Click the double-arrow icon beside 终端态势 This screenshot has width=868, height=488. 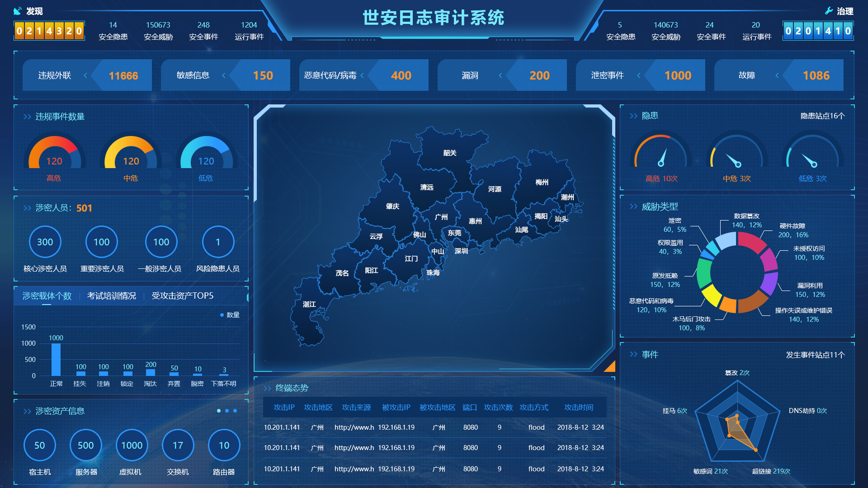pos(267,388)
